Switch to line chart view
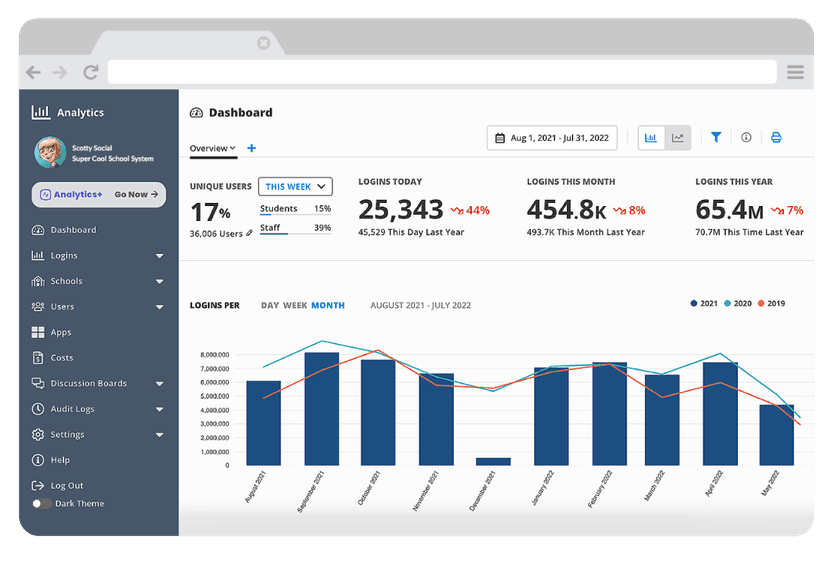The height and width of the screenshot is (565, 828). tap(678, 138)
